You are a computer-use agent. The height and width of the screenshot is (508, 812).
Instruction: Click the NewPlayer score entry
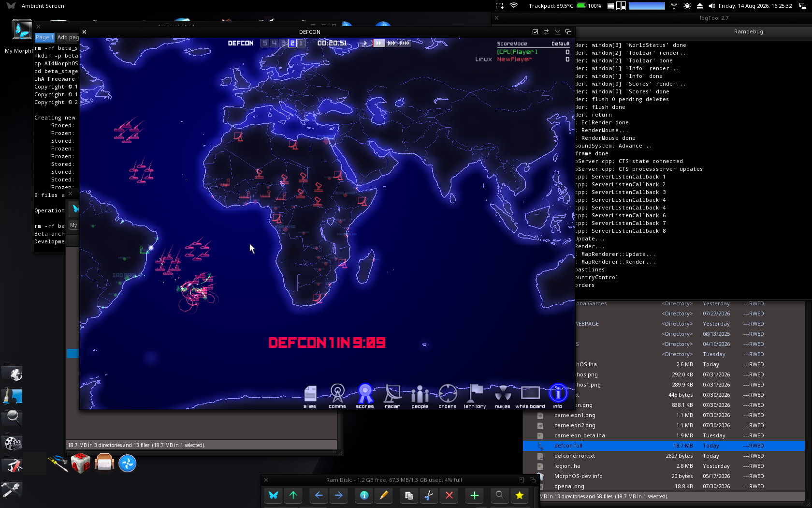click(514, 59)
